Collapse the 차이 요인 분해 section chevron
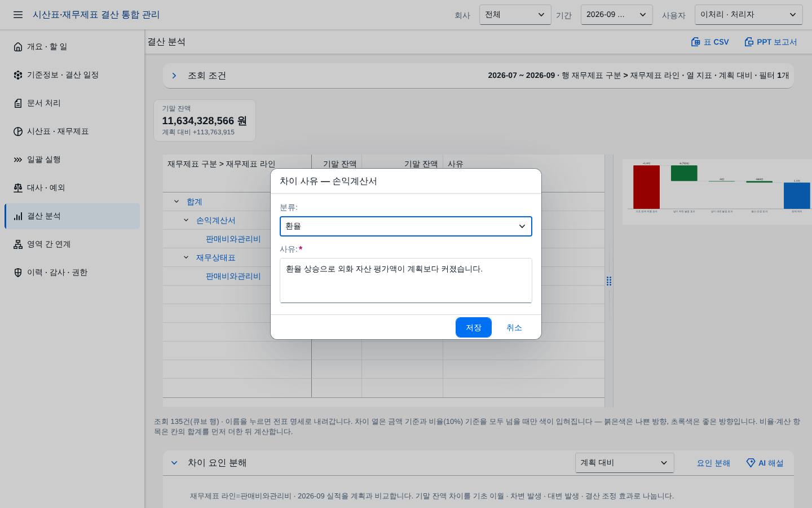Screen dimensions: 812x508 174,463
